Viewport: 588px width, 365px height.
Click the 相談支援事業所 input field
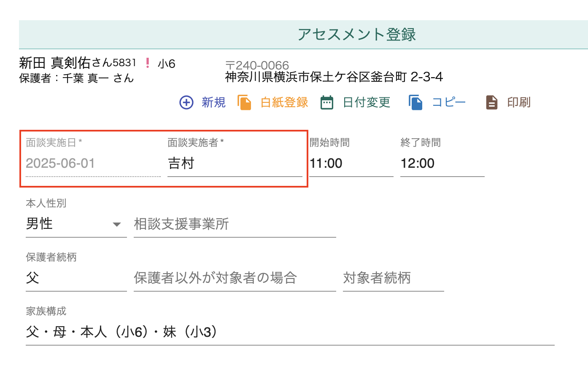click(x=235, y=224)
